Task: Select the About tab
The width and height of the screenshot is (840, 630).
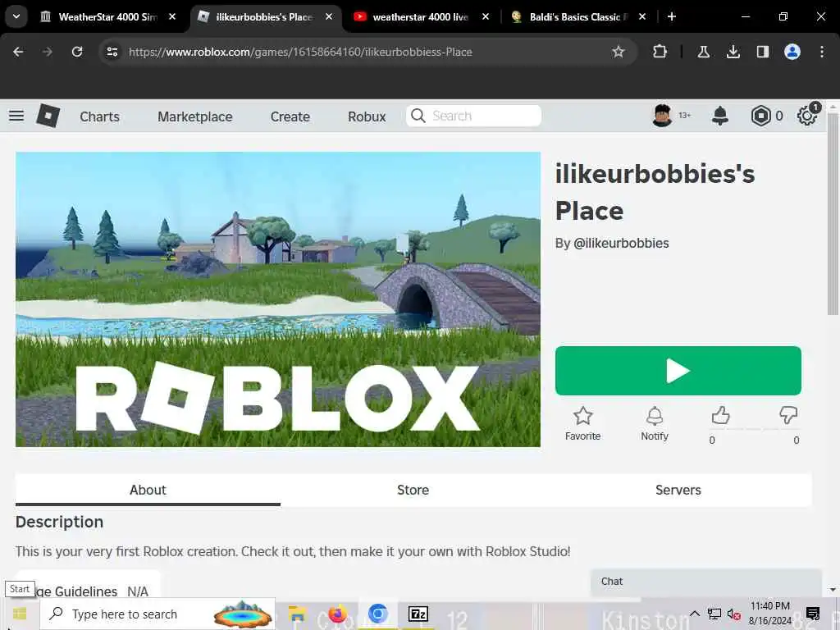Action: [x=148, y=490]
